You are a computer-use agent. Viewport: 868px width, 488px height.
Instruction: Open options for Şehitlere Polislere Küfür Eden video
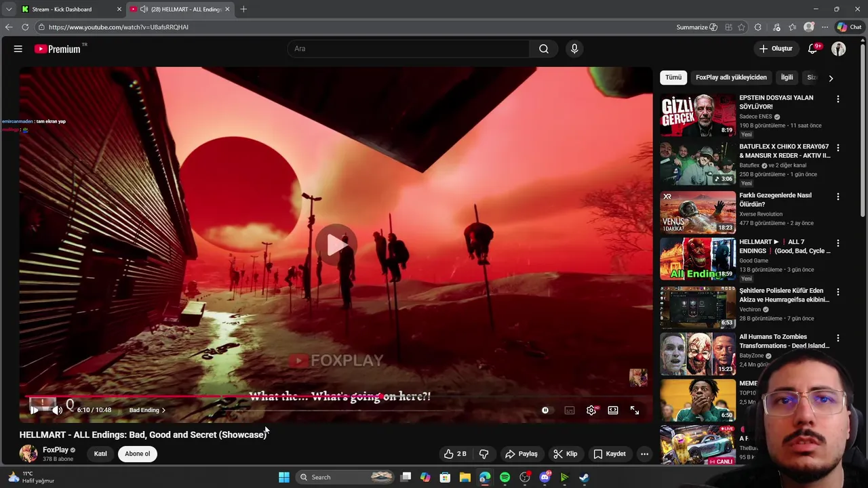(838, 292)
